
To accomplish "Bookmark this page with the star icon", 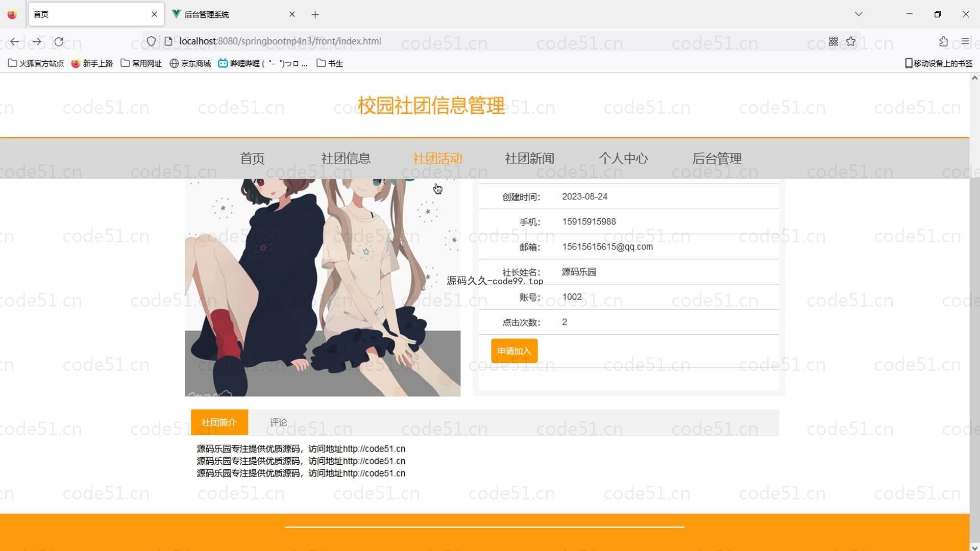I will tap(851, 41).
